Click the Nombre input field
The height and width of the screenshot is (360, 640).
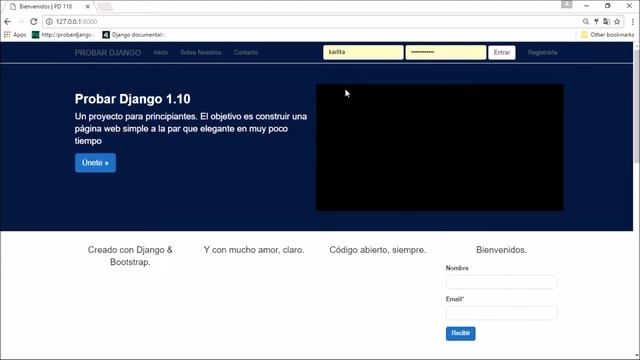coord(501,282)
